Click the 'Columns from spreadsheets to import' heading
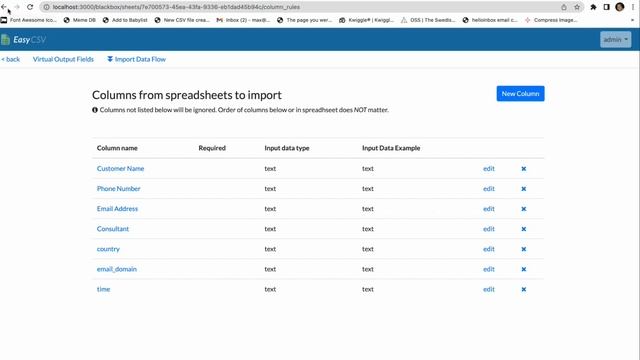 (187, 95)
